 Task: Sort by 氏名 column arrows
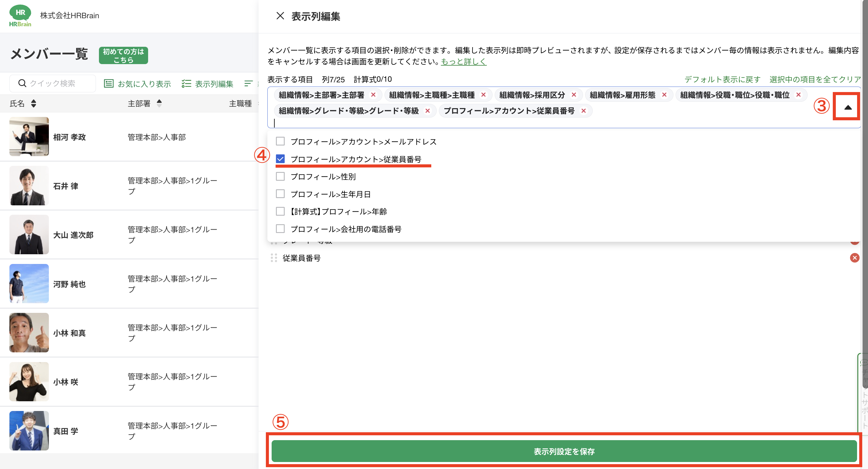coord(33,104)
